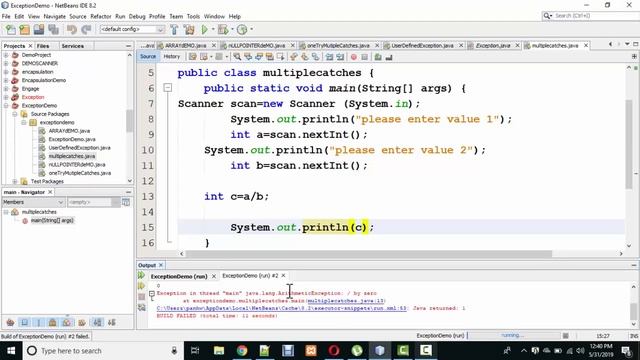
Task: Switch to the Files tab
Action: 43,46
